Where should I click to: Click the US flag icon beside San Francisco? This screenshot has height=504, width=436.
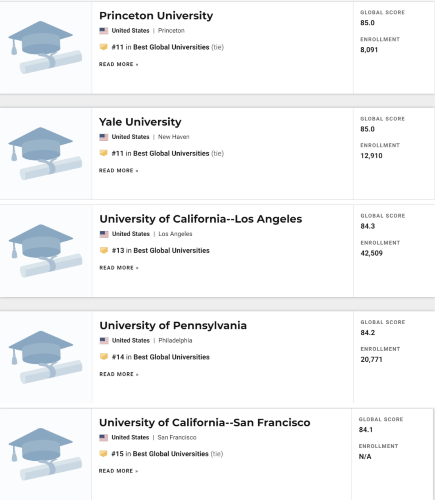click(x=104, y=437)
